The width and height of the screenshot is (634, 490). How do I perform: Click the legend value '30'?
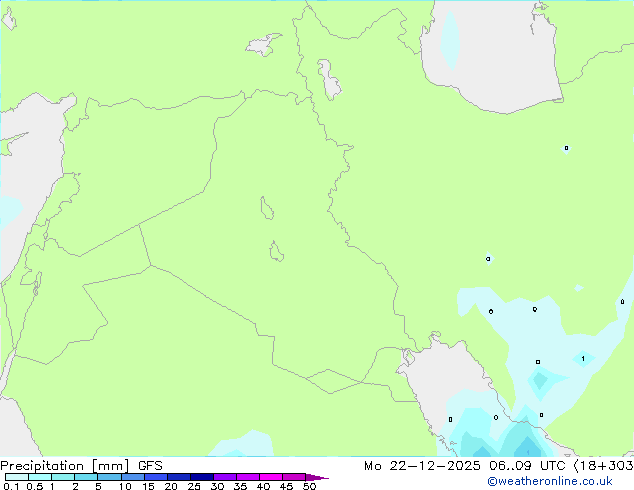point(217,486)
